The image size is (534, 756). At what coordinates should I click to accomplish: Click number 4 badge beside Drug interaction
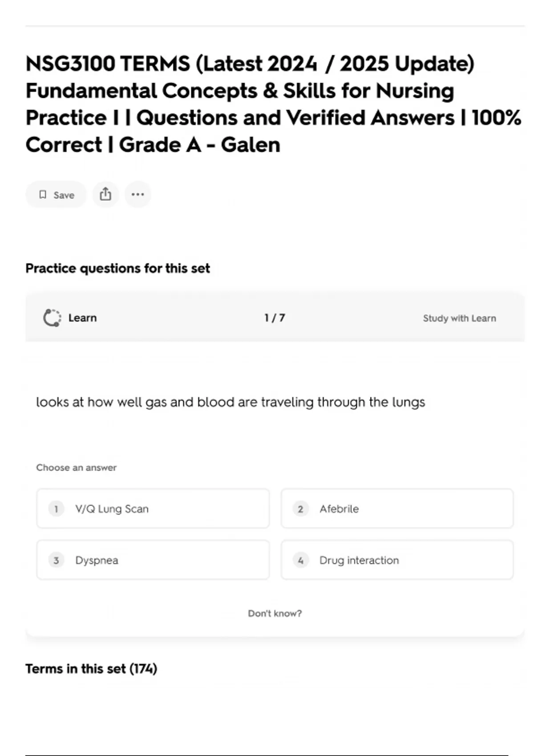pos(300,560)
